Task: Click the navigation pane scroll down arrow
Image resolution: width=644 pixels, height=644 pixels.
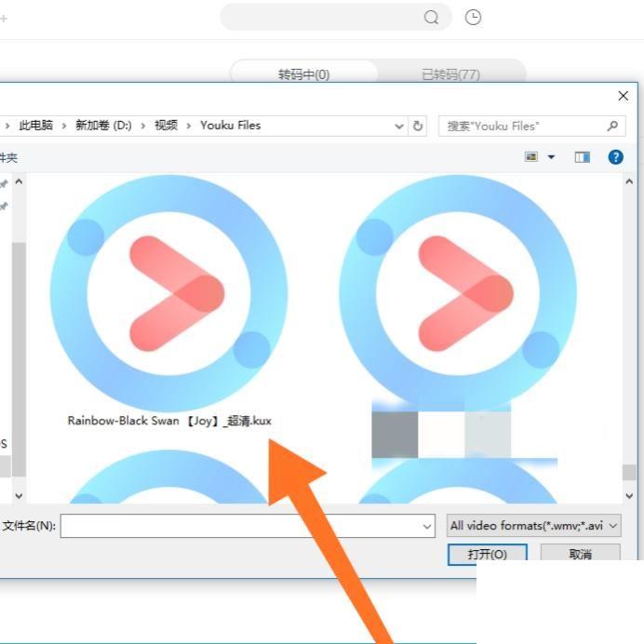Action: [x=19, y=496]
